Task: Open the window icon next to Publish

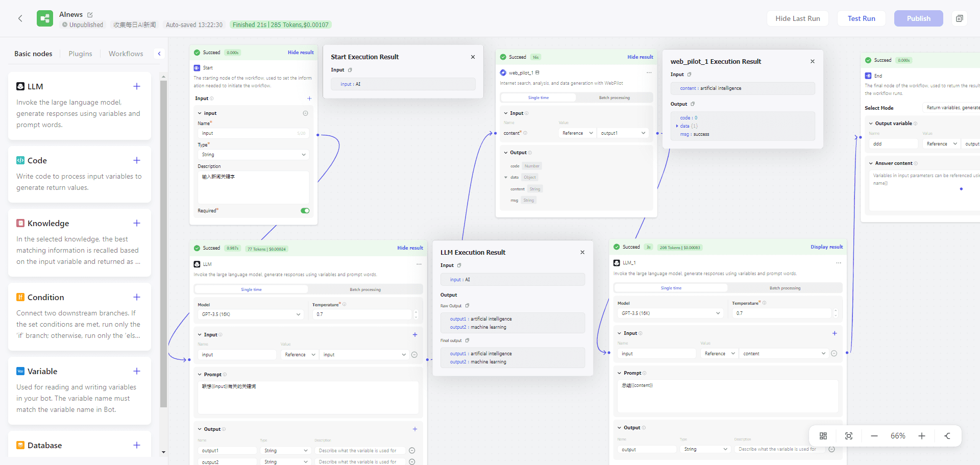Action: pyautogui.click(x=959, y=18)
